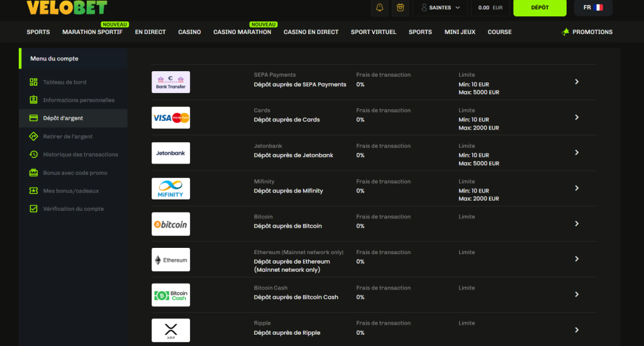Open the FR language selector
Image resolution: width=644 pixels, height=346 pixels.
click(592, 8)
